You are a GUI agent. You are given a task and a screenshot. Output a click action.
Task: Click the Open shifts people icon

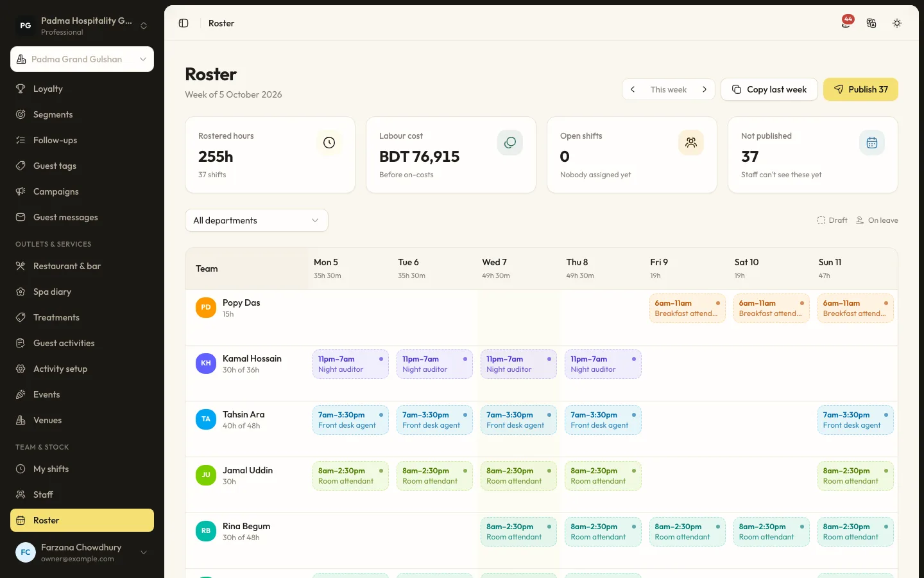pyautogui.click(x=691, y=143)
